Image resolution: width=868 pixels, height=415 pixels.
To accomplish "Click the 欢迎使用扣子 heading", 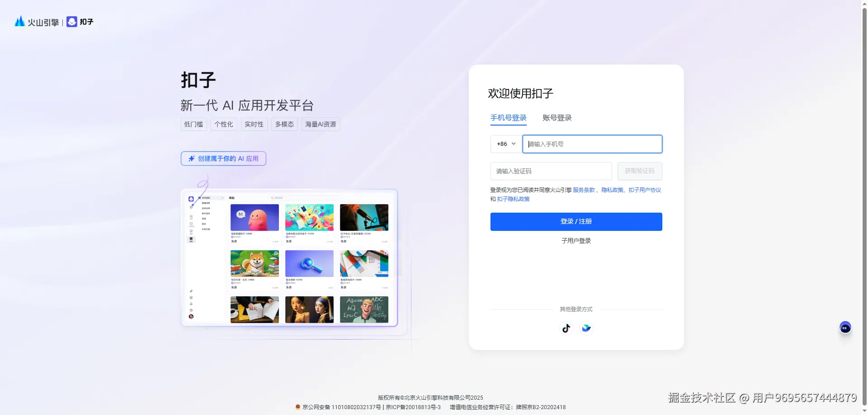I will pyautogui.click(x=521, y=93).
